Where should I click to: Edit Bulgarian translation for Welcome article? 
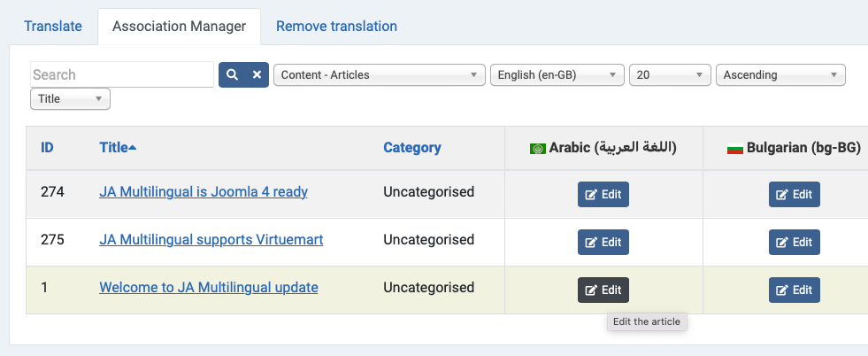(795, 290)
